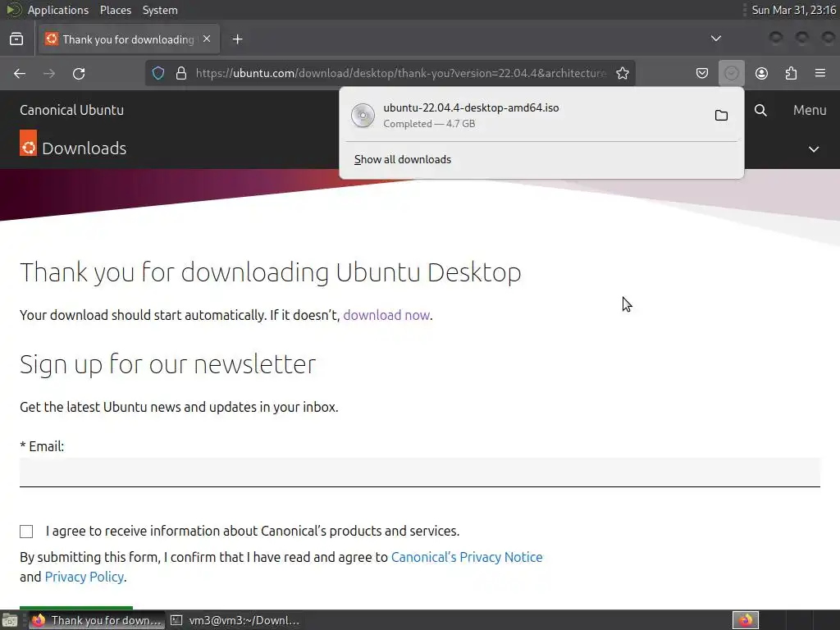This screenshot has width=840, height=630.
Task: Click the clock showing Sun Mar 31
Action: point(793,10)
